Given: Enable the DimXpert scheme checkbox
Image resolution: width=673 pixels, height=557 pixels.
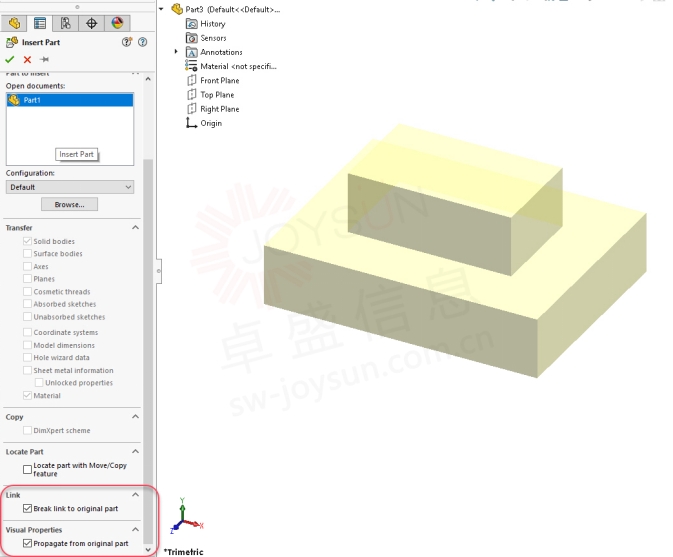Looking at the screenshot, I should (x=27, y=430).
